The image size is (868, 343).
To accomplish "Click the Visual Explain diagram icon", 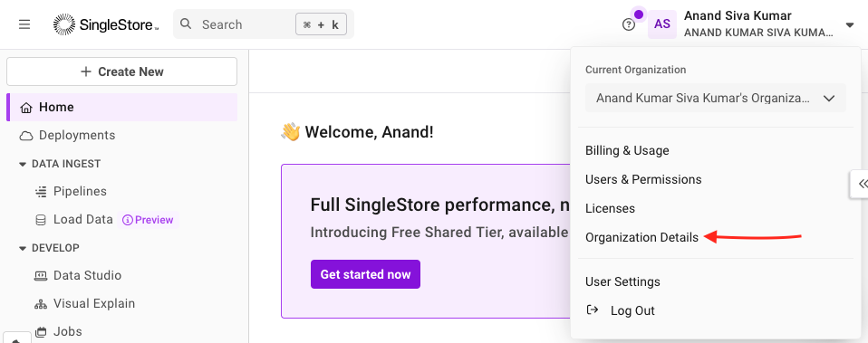I will click(x=41, y=304).
